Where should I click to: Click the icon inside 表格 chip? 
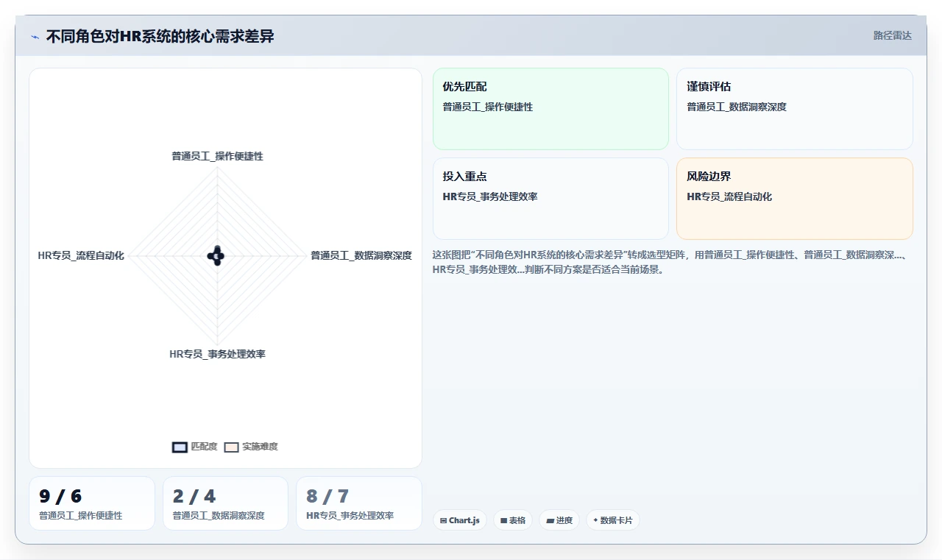(503, 520)
